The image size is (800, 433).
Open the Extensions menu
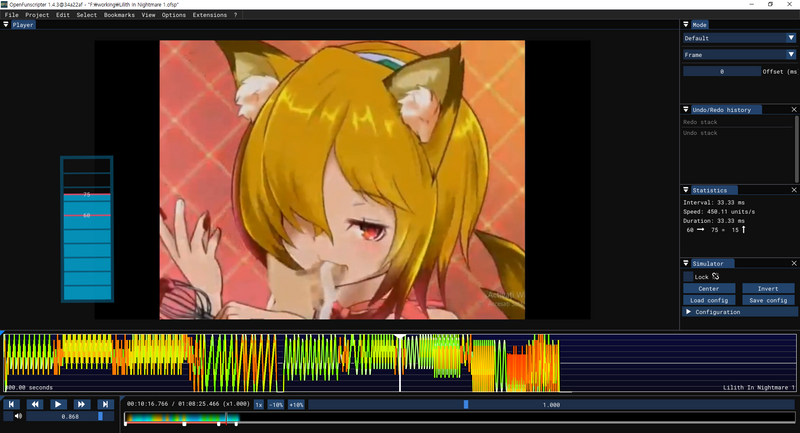[210, 15]
